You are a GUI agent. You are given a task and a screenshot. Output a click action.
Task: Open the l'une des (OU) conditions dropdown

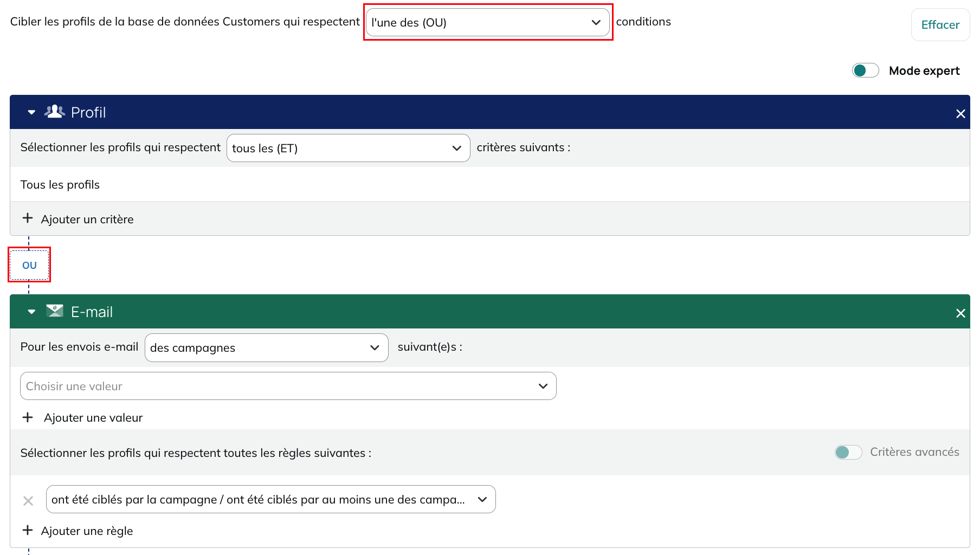[x=487, y=22]
